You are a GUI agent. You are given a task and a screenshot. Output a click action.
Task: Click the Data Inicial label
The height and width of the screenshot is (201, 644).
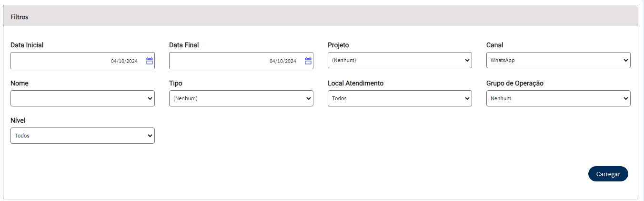(x=27, y=45)
